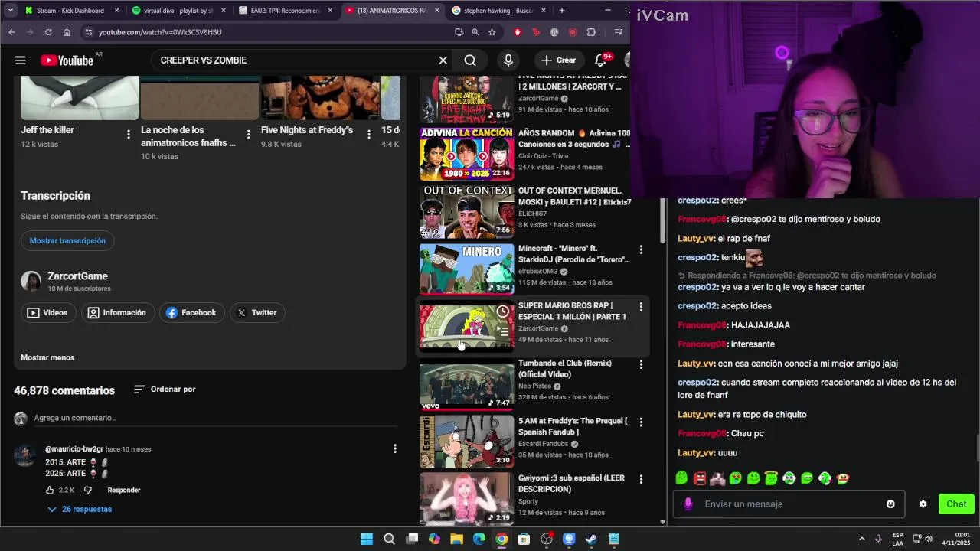Open the browser extensions puzzle icon

pos(591,32)
